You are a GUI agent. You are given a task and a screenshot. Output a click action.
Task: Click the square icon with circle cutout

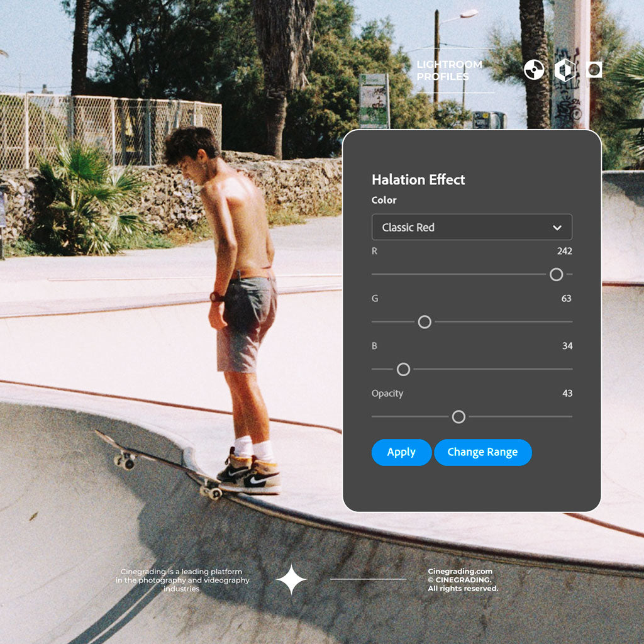point(594,70)
